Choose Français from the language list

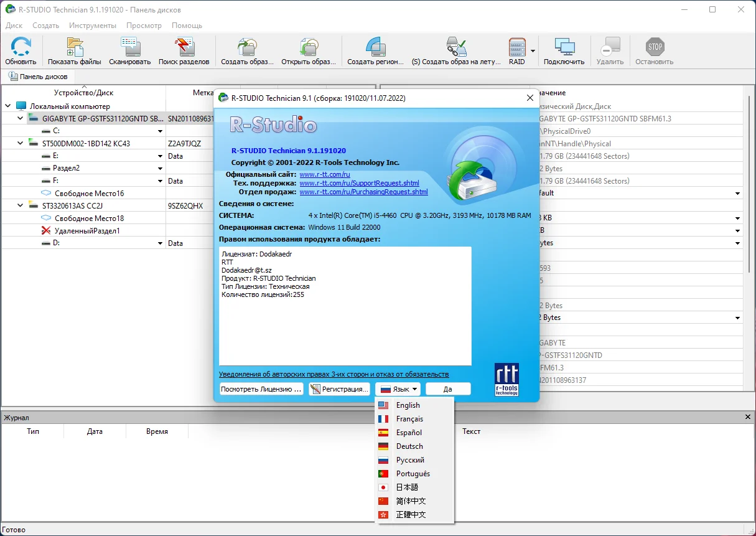point(415,419)
